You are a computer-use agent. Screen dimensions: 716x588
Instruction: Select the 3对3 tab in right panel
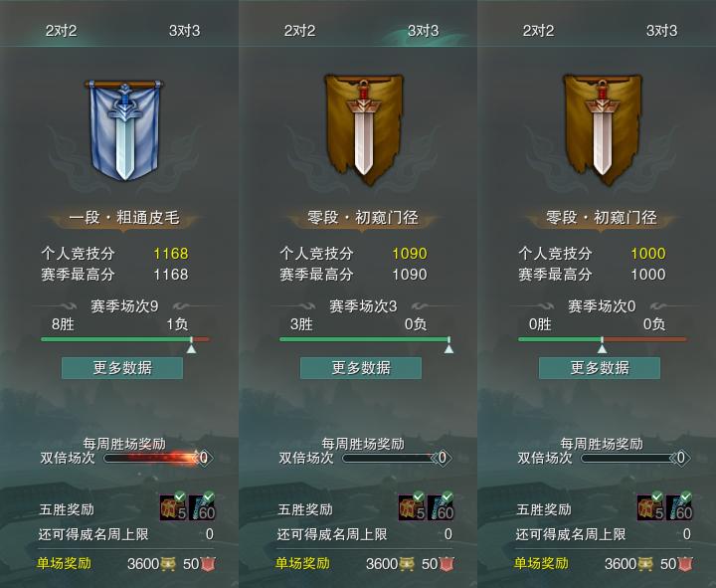pos(661,31)
